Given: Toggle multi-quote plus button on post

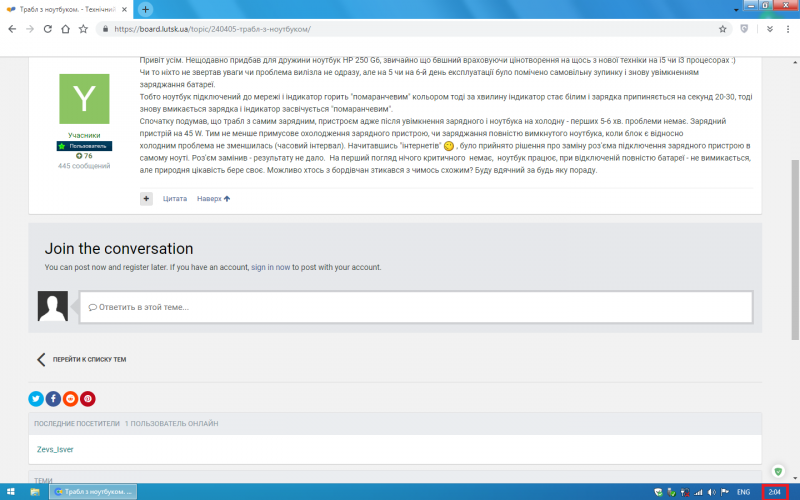Looking at the screenshot, I should point(147,199).
